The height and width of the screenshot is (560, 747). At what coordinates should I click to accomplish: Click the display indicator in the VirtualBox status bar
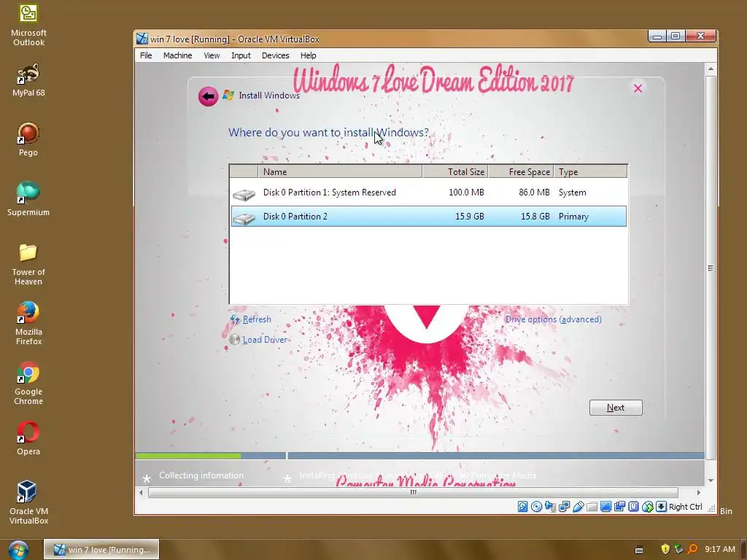pos(606,507)
